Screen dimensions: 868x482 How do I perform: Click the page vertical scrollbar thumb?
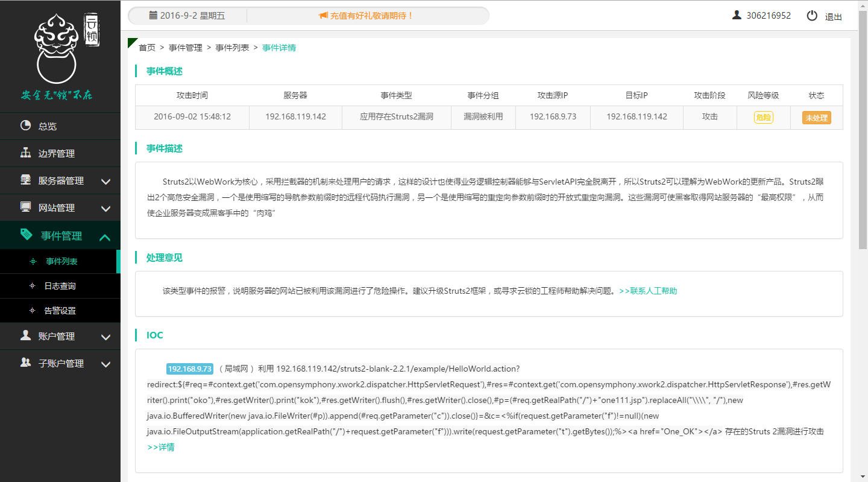point(863,130)
